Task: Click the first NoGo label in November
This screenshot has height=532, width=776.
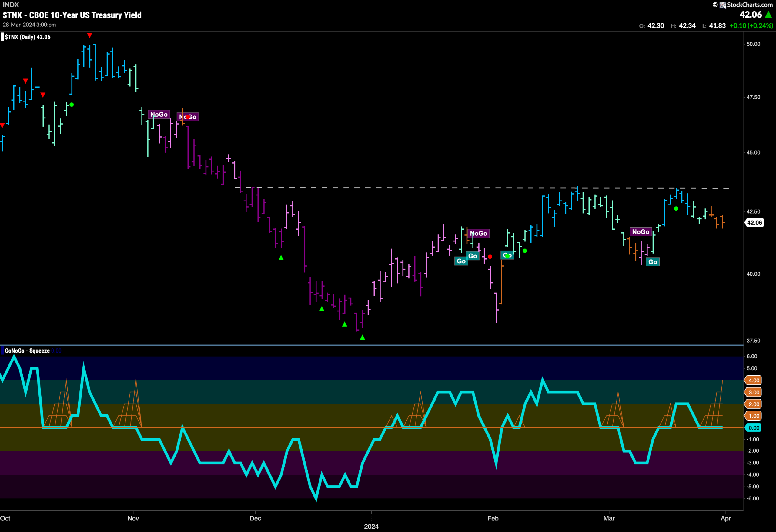Action: pos(159,115)
